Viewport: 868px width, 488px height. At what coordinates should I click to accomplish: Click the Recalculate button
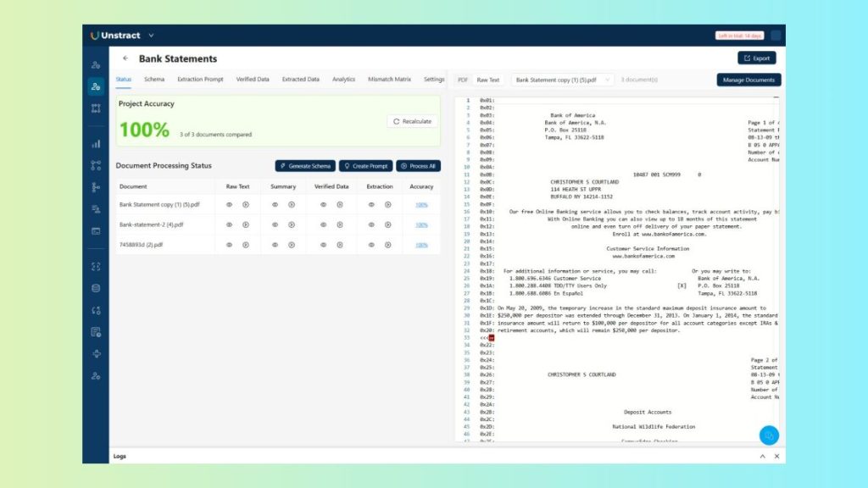[x=413, y=121]
